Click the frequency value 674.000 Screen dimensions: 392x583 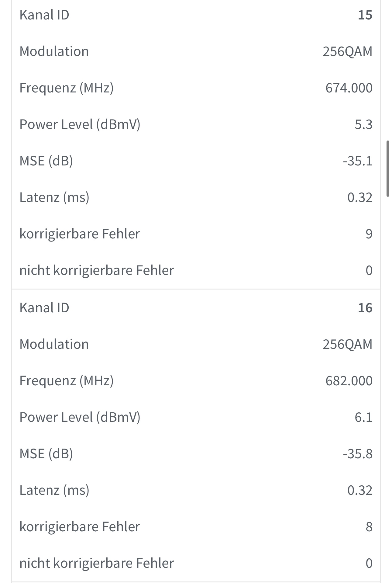coord(349,88)
